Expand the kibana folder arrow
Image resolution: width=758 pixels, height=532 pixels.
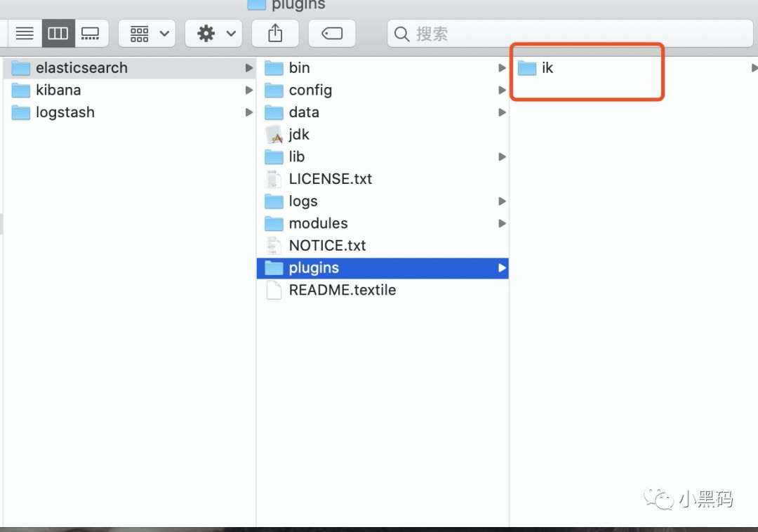pyautogui.click(x=249, y=91)
